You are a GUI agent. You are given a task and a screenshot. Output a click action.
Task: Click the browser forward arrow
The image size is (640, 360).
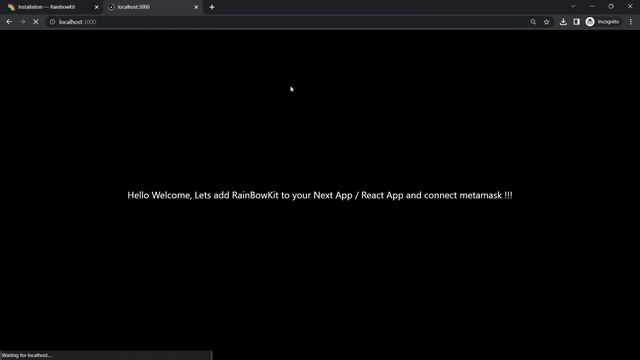click(x=22, y=22)
